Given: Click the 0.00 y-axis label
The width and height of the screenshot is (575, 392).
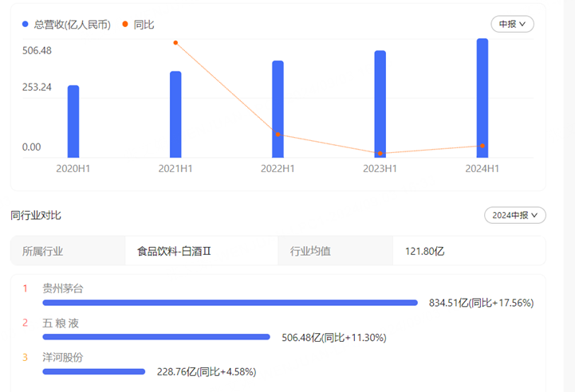Looking at the screenshot, I should (x=32, y=147).
